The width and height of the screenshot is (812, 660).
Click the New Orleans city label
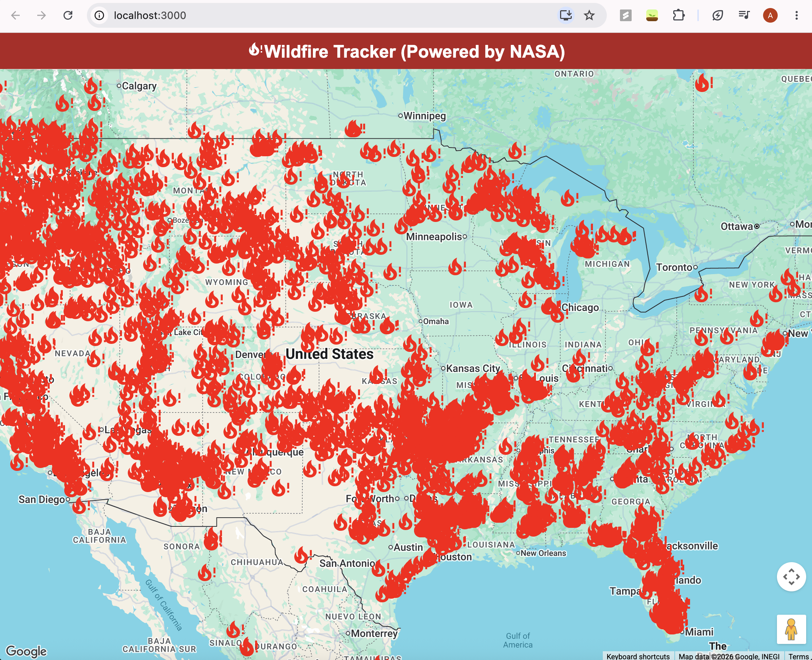point(543,553)
